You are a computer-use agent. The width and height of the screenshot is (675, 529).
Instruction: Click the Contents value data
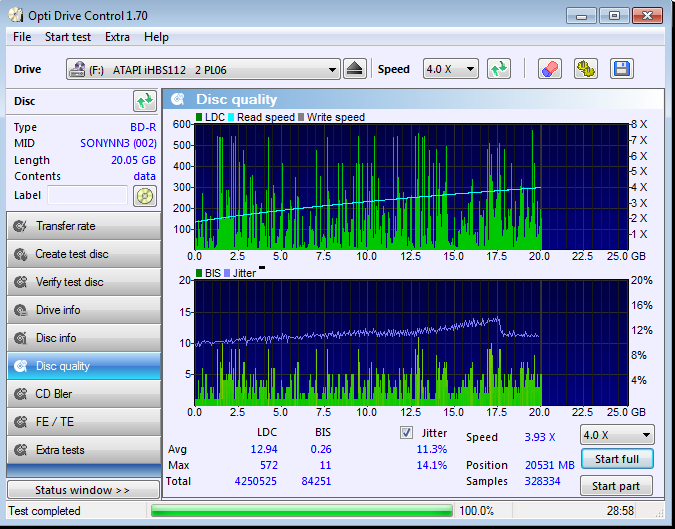click(145, 176)
